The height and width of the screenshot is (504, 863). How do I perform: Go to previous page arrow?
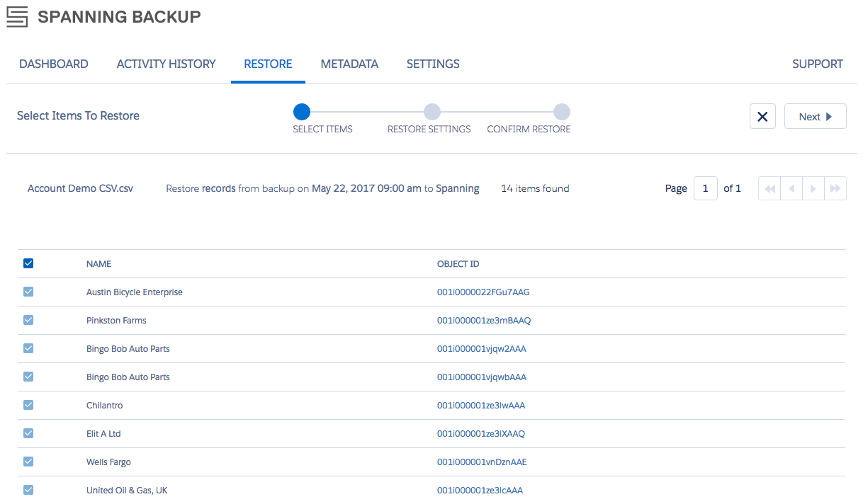point(791,188)
